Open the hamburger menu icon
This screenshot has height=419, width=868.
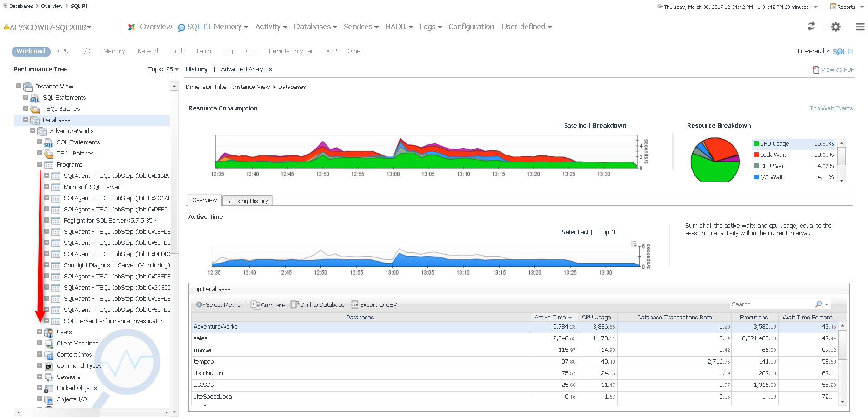click(x=860, y=27)
